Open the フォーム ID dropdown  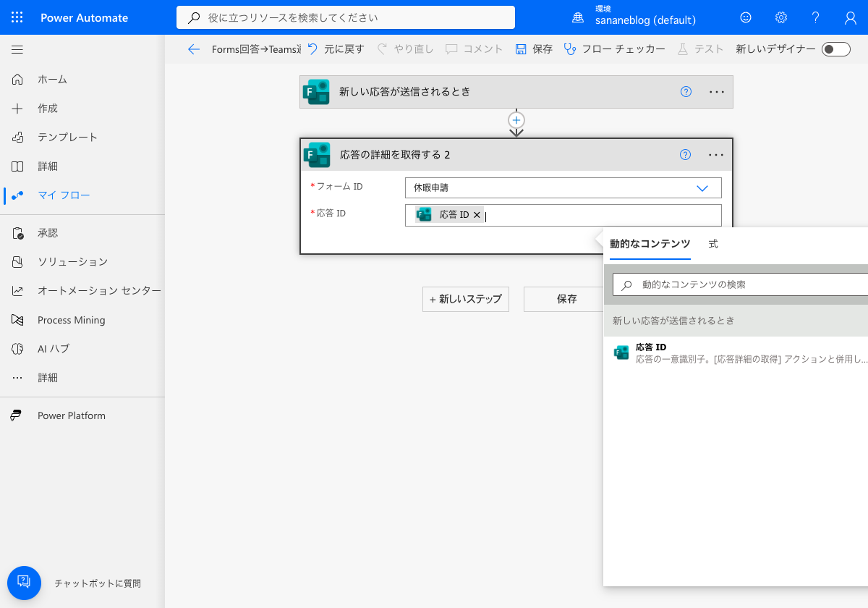click(x=563, y=187)
